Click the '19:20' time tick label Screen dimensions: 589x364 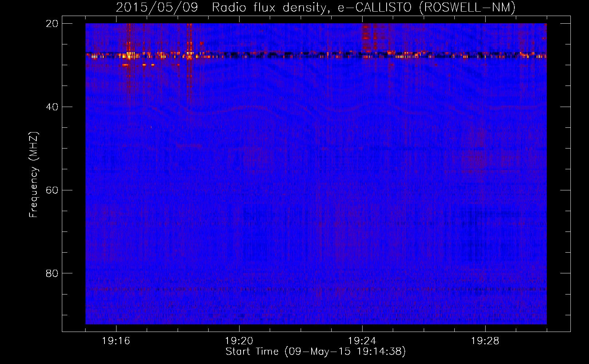pyautogui.click(x=239, y=341)
